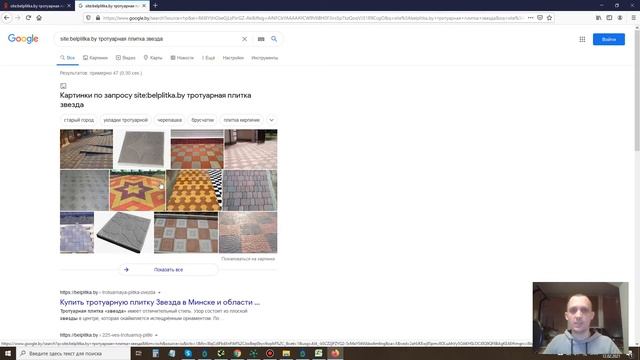Image resolution: width=640 pixels, height=360 pixels.
Task: Open Task View on the taskbar
Action: 139,353
